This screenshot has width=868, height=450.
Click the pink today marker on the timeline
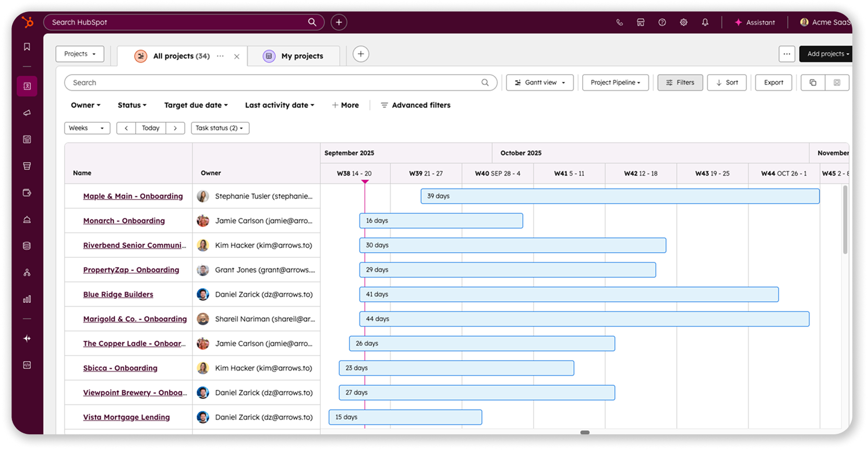(x=365, y=182)
